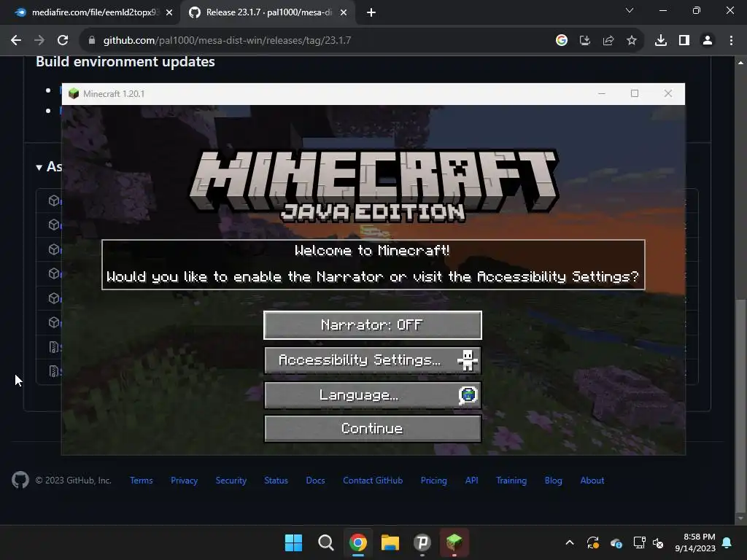Click the Minecraft window title icon
This screenshot has height=560, width=747.
point(74,93)
